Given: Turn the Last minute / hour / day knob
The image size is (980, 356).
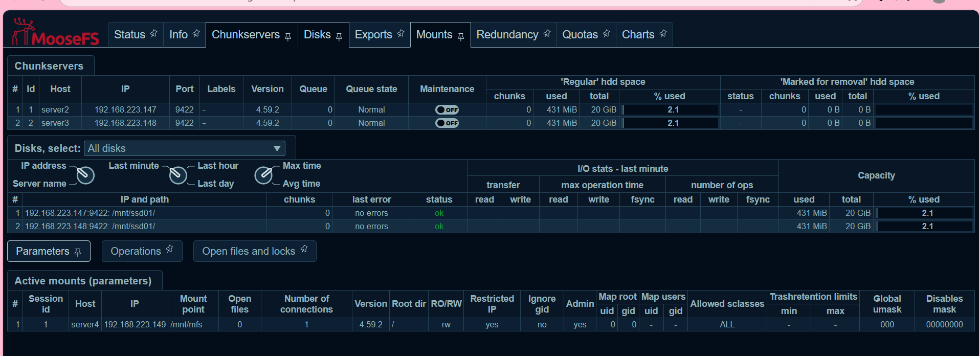Looking at the screenshot, I should coord(178,175).
